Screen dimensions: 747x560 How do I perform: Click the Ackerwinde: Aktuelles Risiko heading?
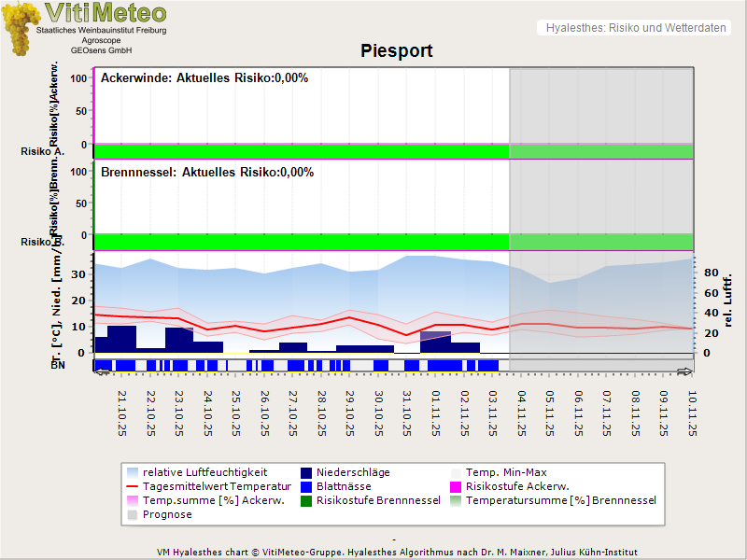204,78
